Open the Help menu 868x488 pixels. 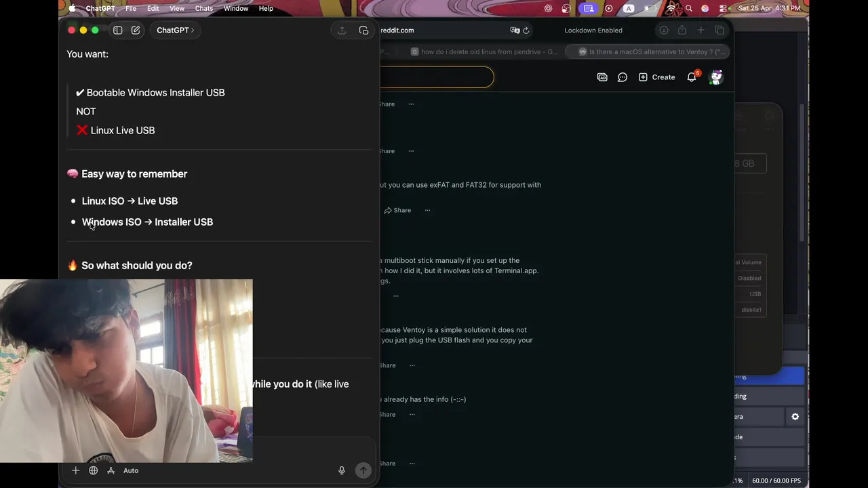[x=266, y=8]
